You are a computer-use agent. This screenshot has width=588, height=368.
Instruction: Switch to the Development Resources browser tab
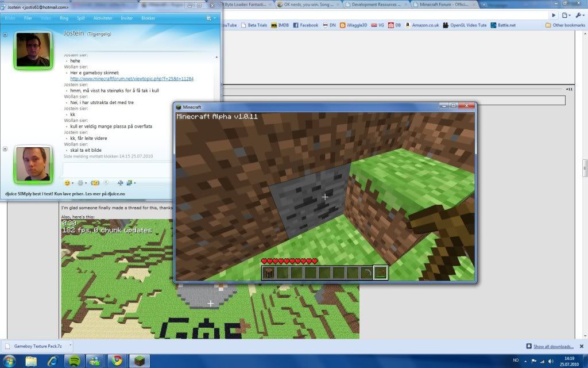pyautogui.click(x=375, y=5)
